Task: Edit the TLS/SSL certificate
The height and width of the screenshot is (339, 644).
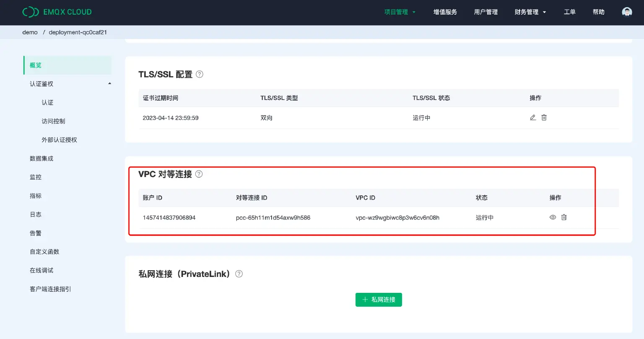Action: [533, 117]
